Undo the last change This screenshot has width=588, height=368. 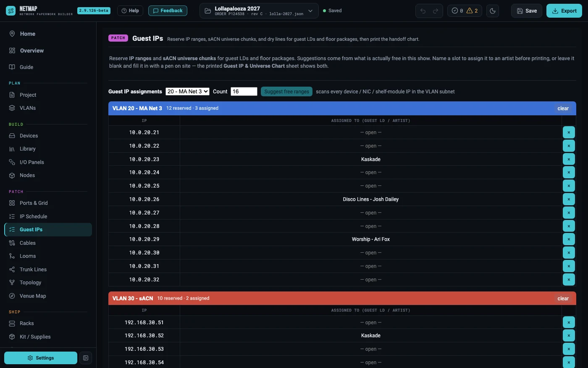coord(423,11)
